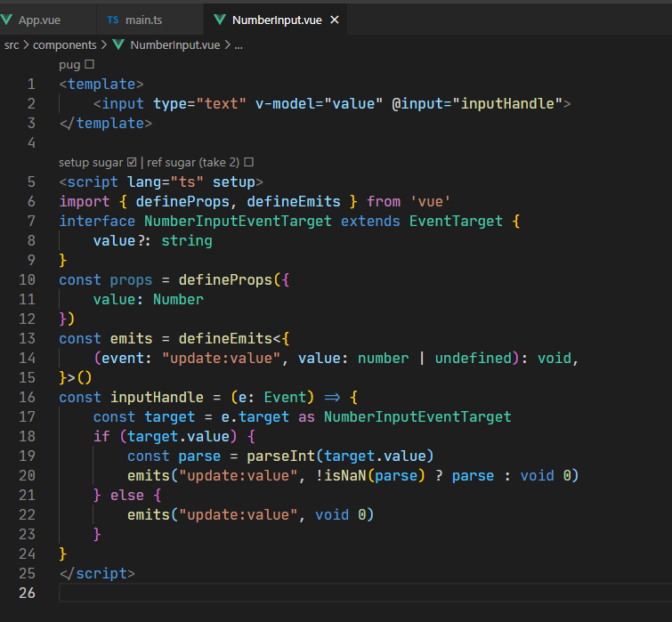Click the string type on line 8
This screenshot has width=672, height=622.
[187, 241]
